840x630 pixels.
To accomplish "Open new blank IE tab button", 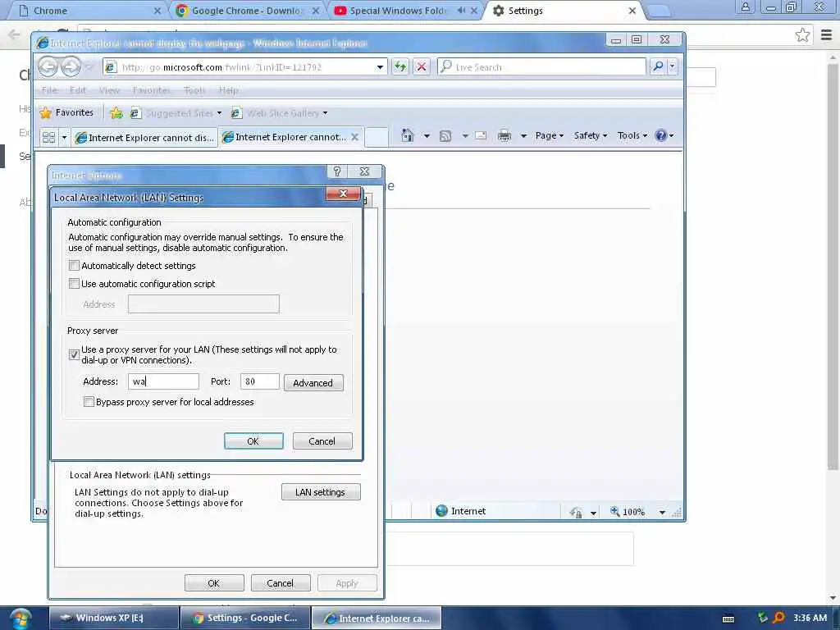I will (x=376, y=137).
